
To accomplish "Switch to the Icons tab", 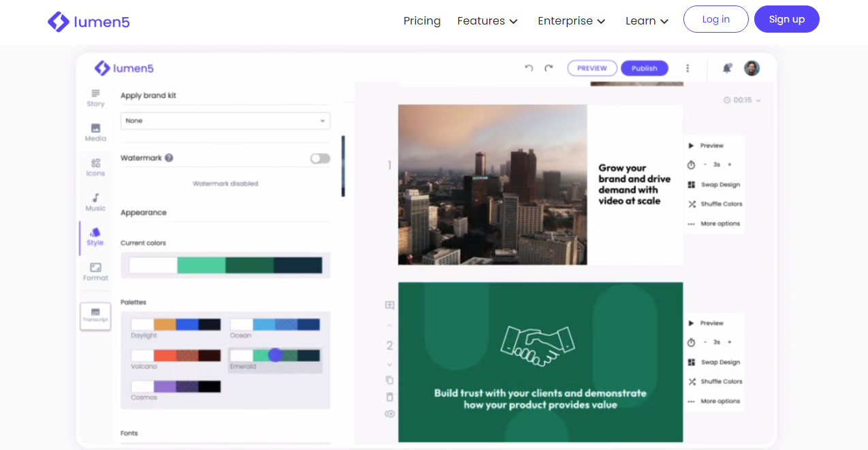I will [95, 167].
